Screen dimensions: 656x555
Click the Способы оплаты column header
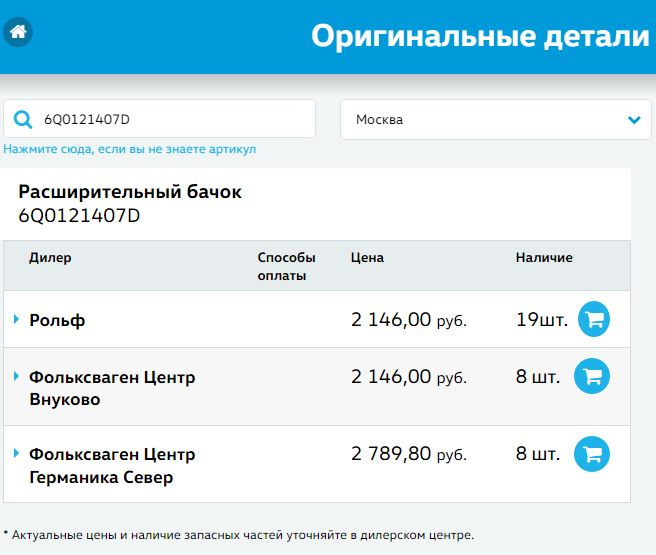(x=287, y=266)
